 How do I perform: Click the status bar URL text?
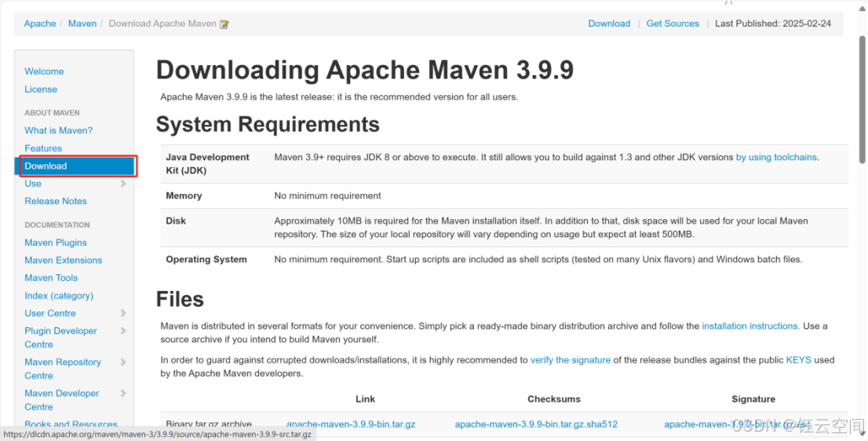[x=157, y=435]
